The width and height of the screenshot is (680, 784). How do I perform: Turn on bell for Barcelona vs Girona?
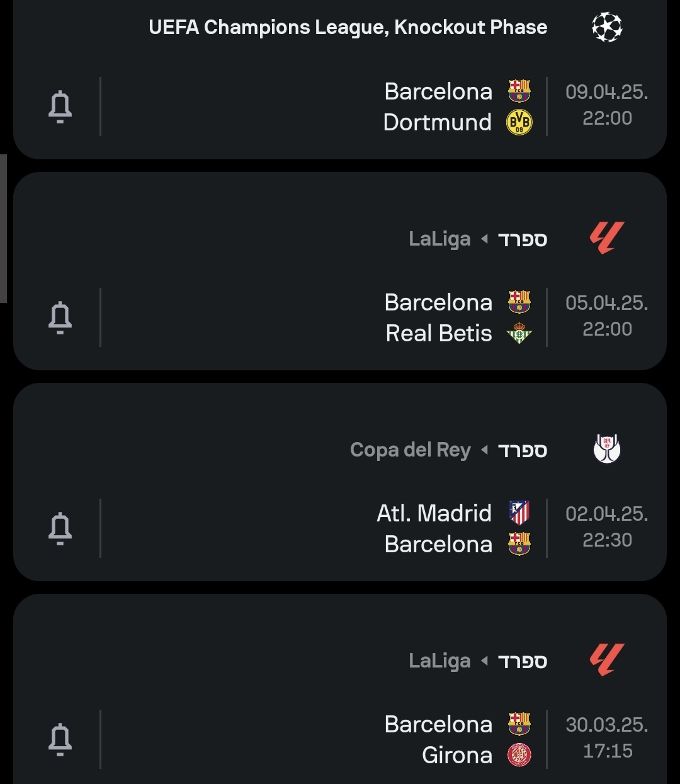(x=60, y=739)
